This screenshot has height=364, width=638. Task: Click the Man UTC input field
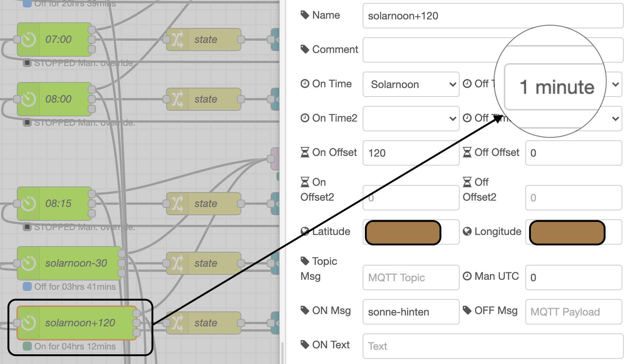point(573,277)
